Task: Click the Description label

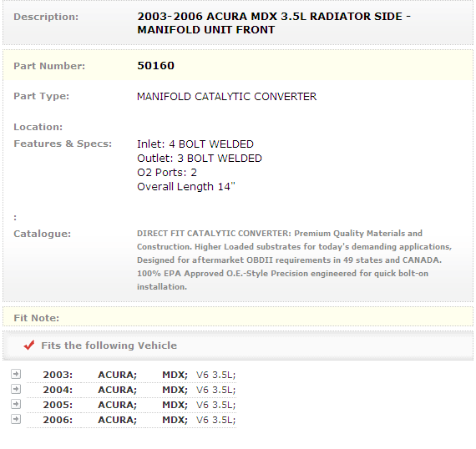Action: click(x=46, y=17)
